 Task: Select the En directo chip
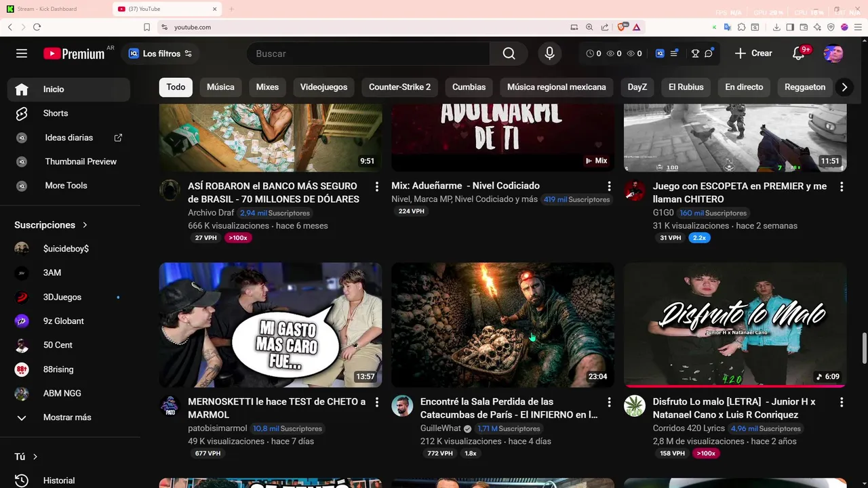click(x=744, y=87)
